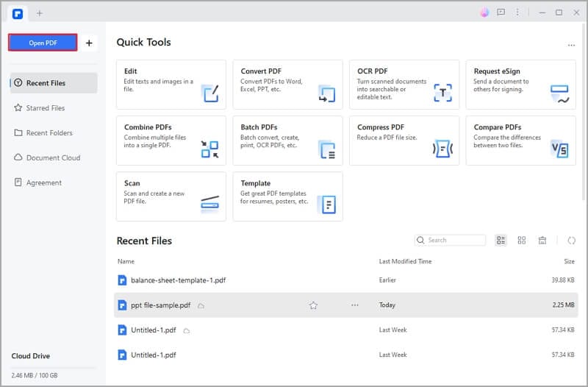Star the ppt file-sample.pdf file
588x387 pixels.
click(x=313, y=305)
